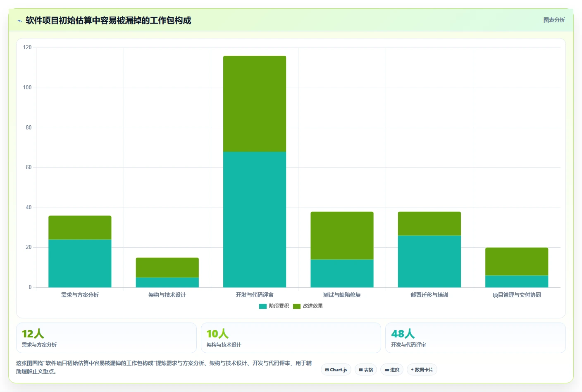Image resolution: width=582 pixels, height=392 pixels.
Task: Click the y-axis value 100
Action: point(27,87)
